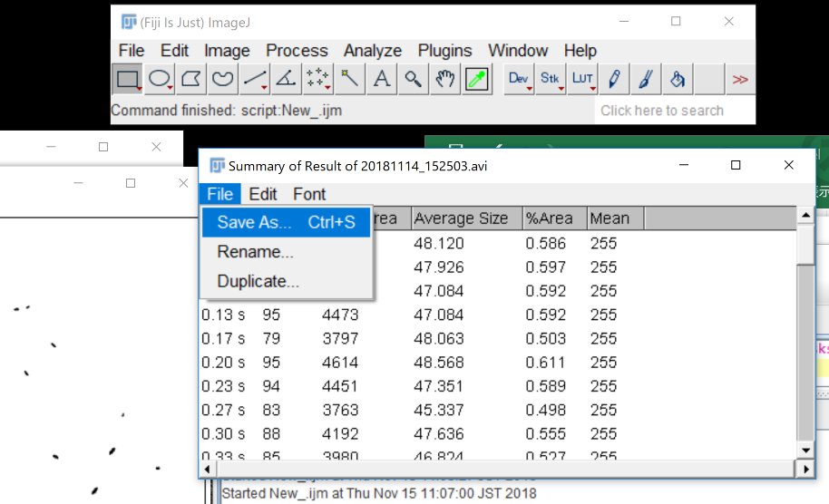The image size is (829, 504).
Task: Open the Summary window Font menu
Action: coord(309,194)
